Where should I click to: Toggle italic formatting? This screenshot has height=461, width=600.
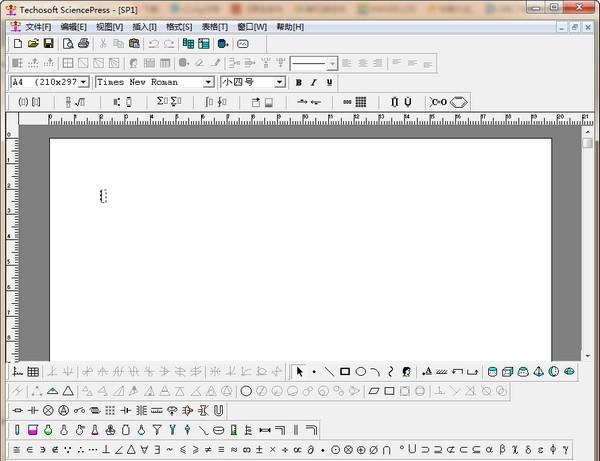pos(314,82)
